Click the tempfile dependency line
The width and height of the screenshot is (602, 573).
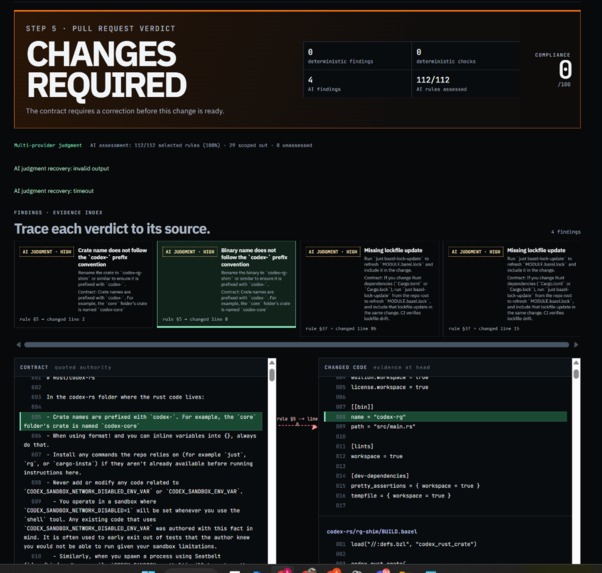(x=401, y=496)
